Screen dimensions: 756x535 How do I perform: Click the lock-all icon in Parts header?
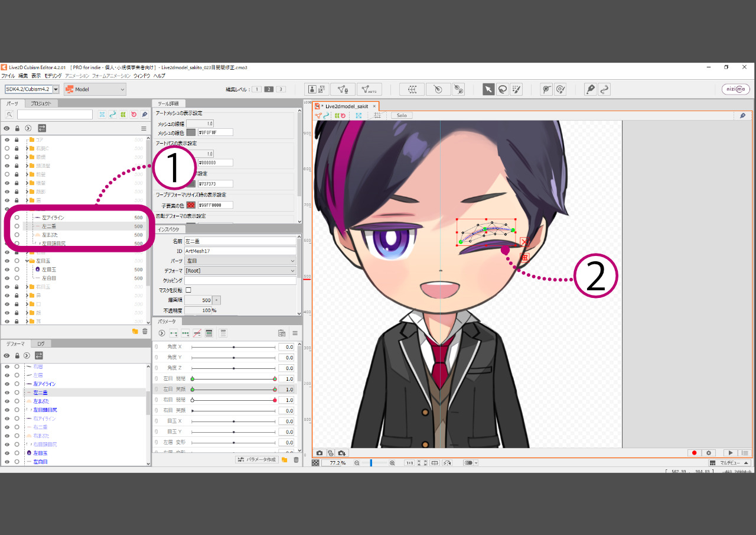point(17,128)
